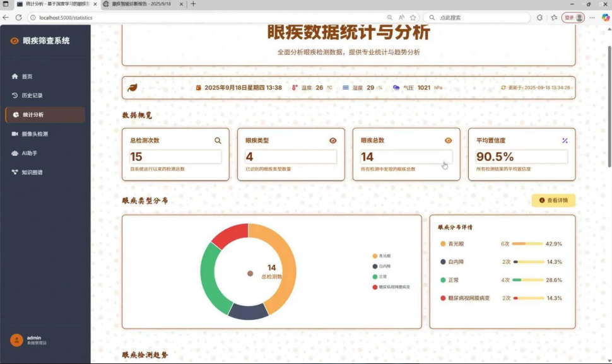Screen dimensions: 612x364
Task: Click the dark 白内障 donut segment
Action: click(x=248, y=312)
